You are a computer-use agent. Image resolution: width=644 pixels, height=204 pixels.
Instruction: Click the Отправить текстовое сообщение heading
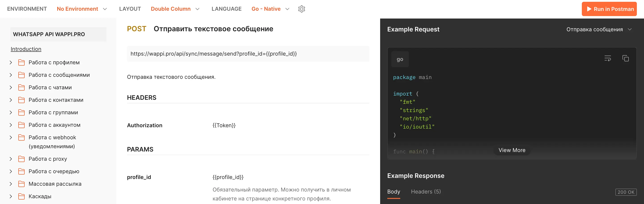(x=213, y=29)
